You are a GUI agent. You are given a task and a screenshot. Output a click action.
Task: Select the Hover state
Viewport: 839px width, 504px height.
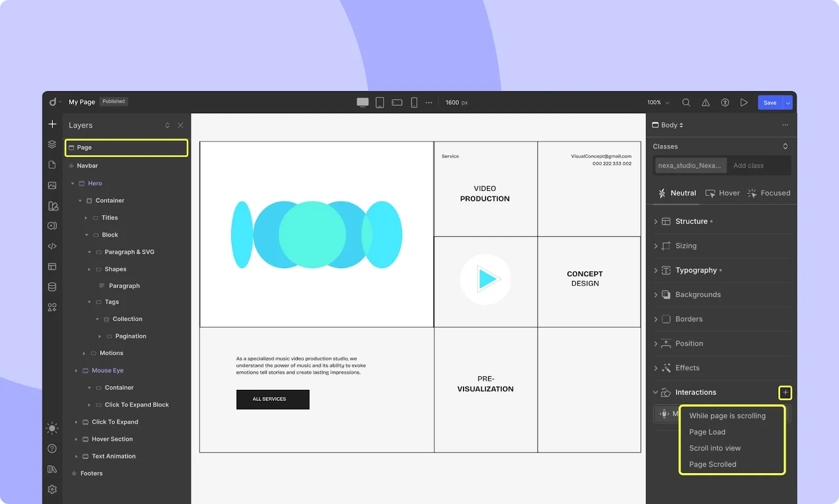click(723, 193)
